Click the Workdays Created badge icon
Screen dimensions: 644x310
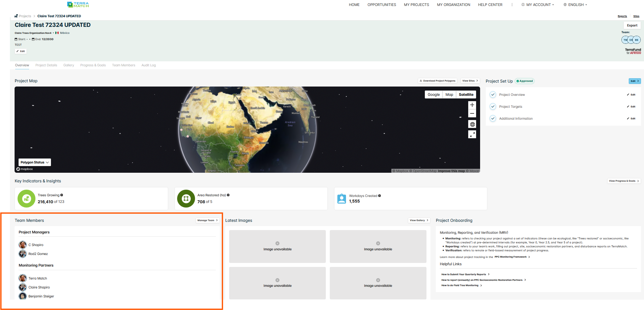click(341, 199)
